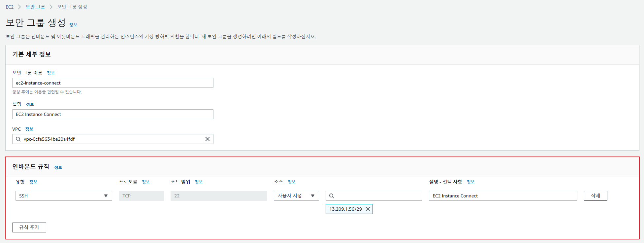The image size is (644, 243).
Task: Open 정보 link next to VPC label
Action: (29, 129)
